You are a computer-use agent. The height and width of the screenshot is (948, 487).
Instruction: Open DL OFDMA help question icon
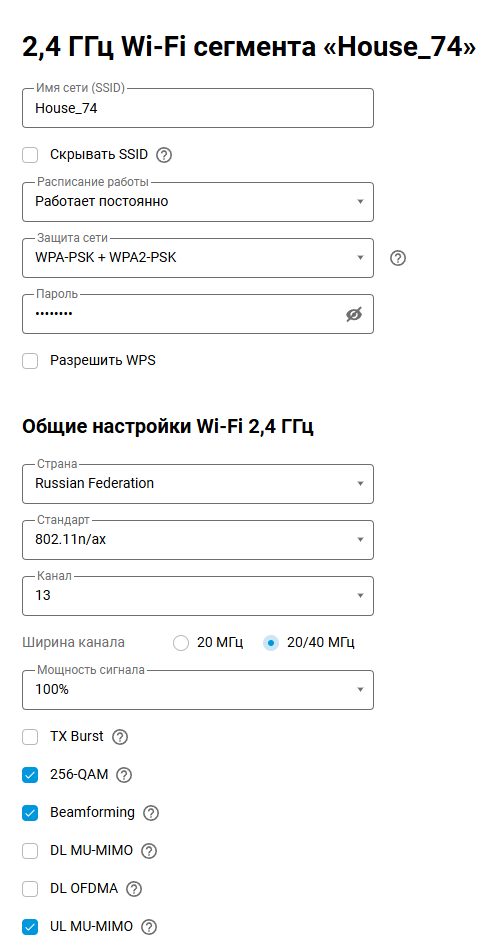click(x=134, y=889)
